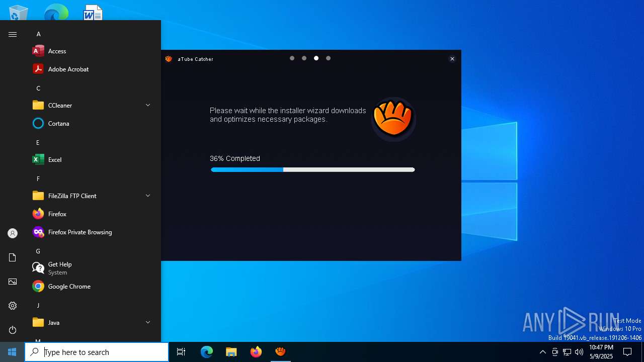Image resolution: width=644 pixels, height=362 pixels.
Task: Select the fourth installer step dot
Action: click(x=328, y=58)
